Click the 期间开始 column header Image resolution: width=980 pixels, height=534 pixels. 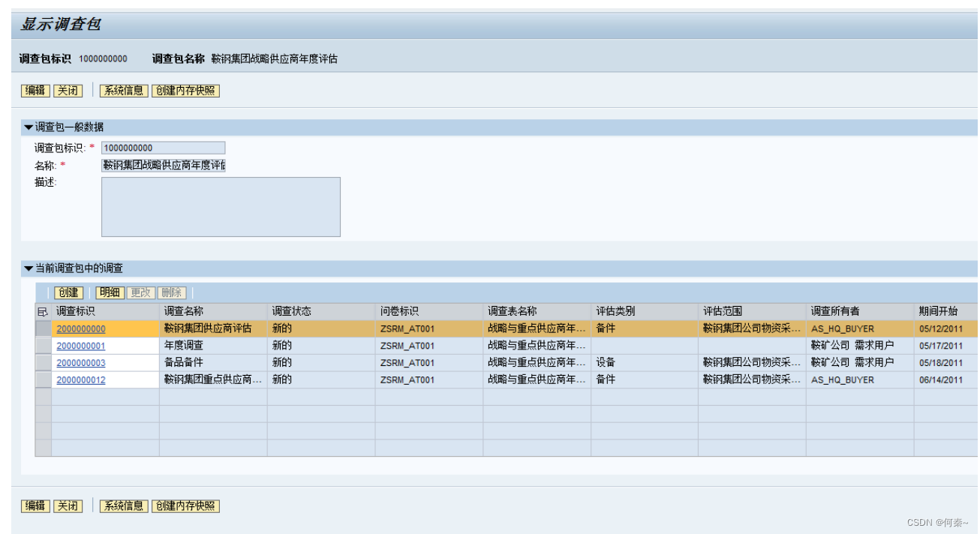[946, 311]
